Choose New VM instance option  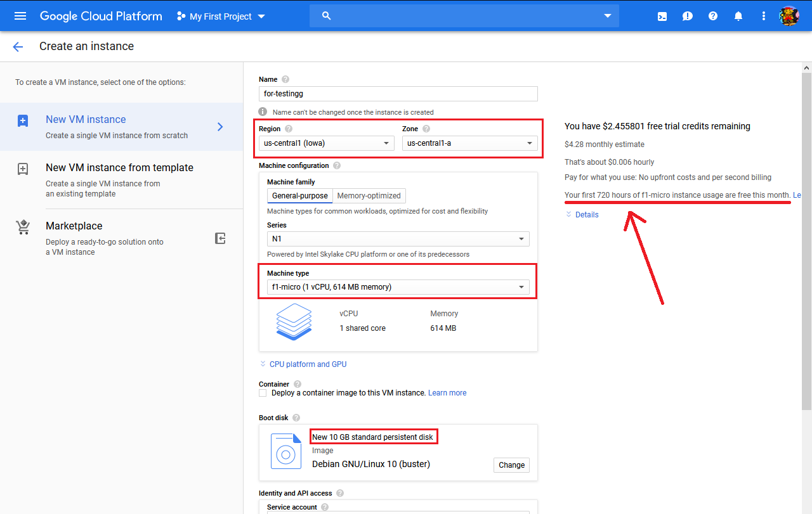point(122,127)
